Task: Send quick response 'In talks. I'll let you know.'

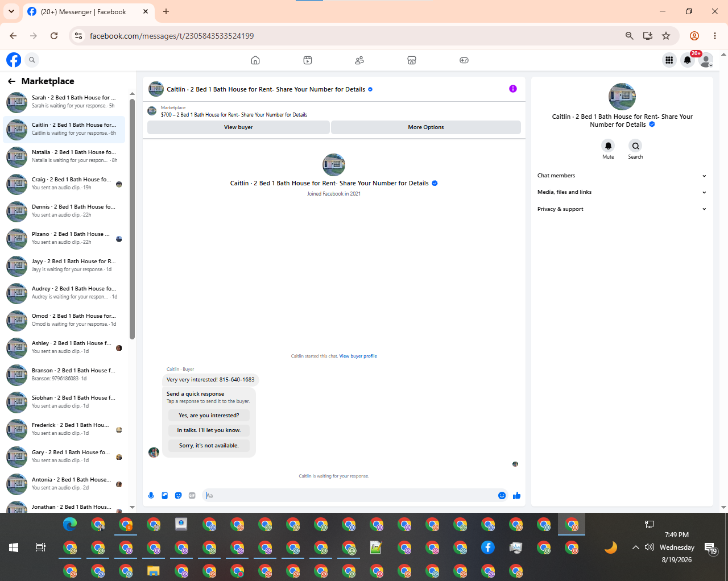Action: (x=209, y=430)
